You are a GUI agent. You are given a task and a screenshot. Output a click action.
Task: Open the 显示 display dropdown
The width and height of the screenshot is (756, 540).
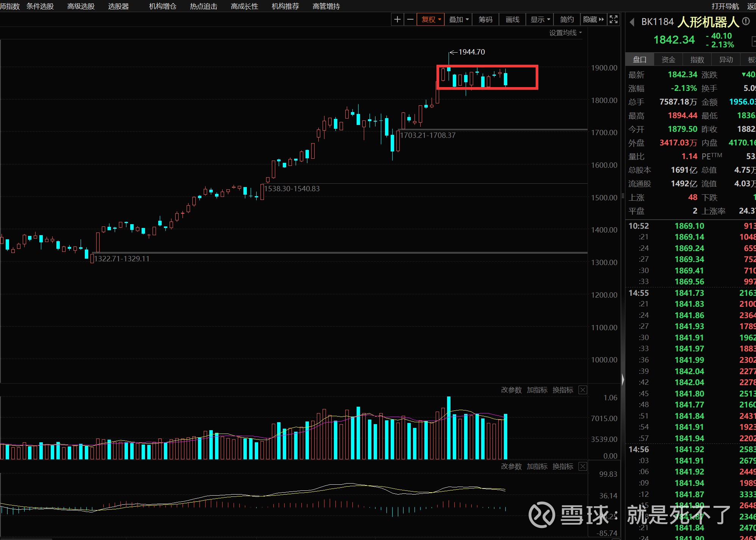[540, 19]
